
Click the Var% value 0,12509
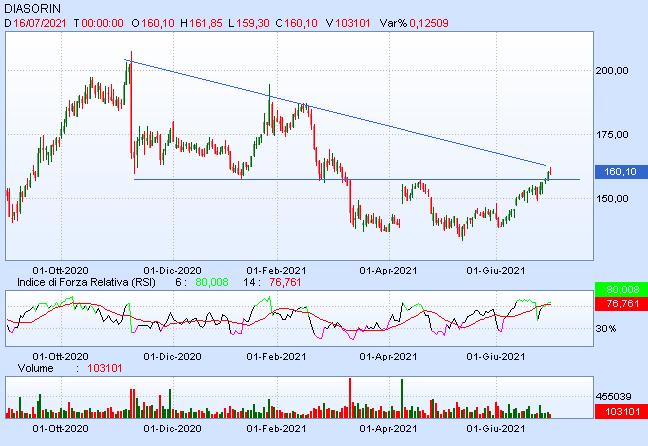click(429, 23)
